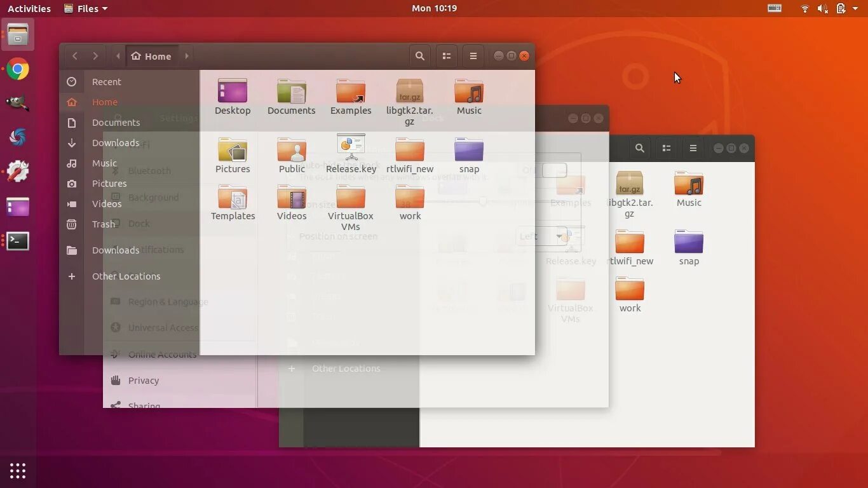The width and height of the screenshot is (868, 488).
Task: Launch Google Chrome from the dock
Action: tap(18, 69)
